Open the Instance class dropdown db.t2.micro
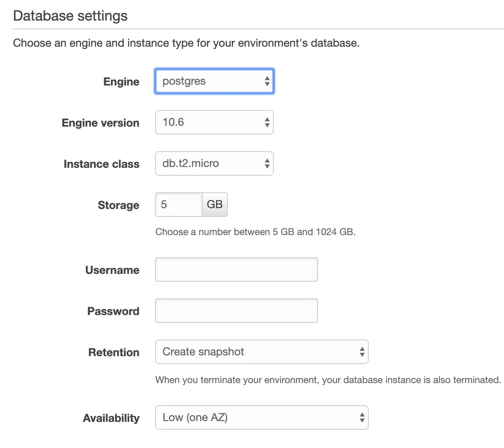This screenshot has height=448, width=504. pyautogui.click(x=214, y=163)
